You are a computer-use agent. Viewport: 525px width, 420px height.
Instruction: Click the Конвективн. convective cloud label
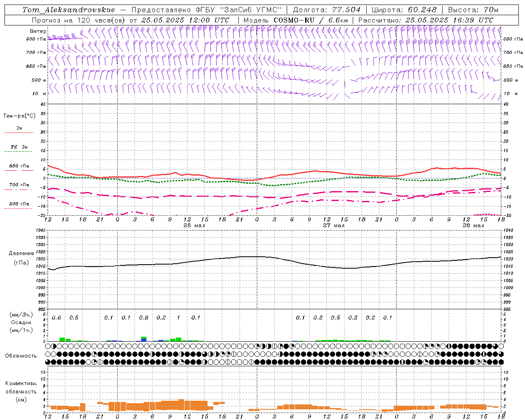tap(21, 383)
